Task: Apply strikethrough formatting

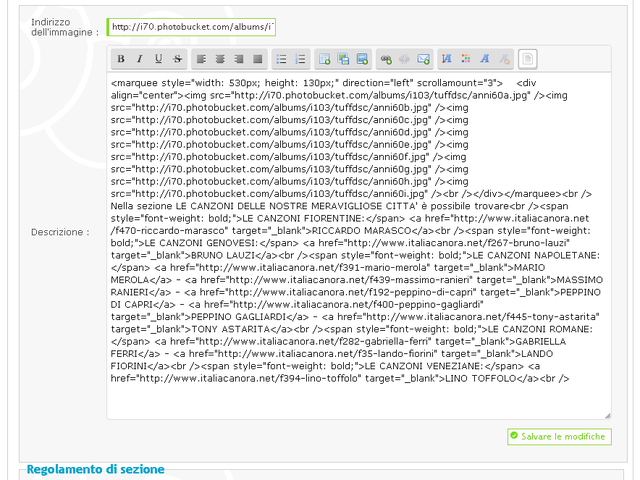Action: pos(178,59)
